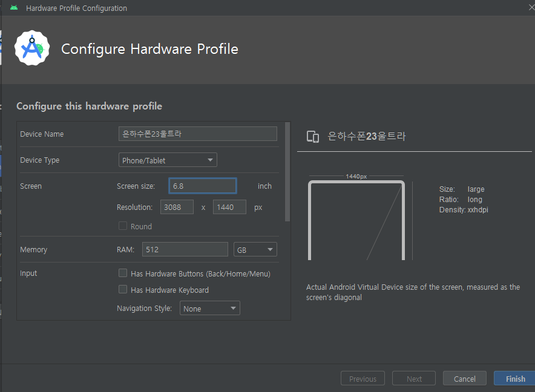535x392 pixels.
Task: Toggle Has Hardware Buttons checkbox
Action: (123, 273)
